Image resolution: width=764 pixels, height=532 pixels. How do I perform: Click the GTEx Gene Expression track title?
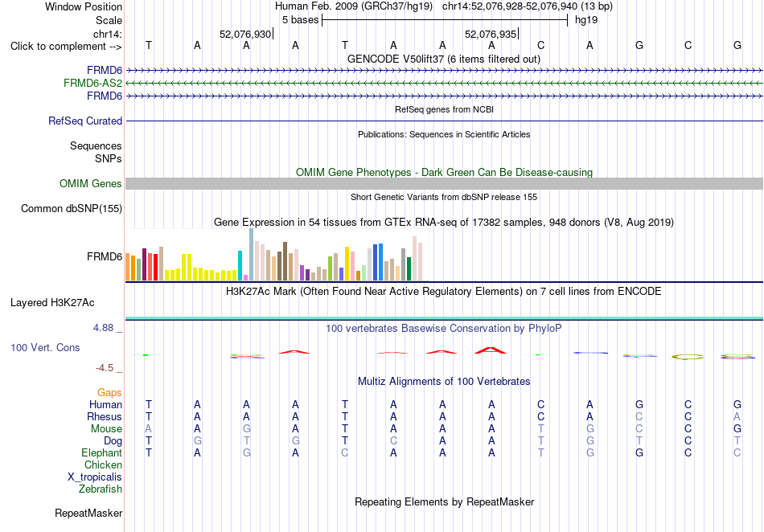(444, 223)
